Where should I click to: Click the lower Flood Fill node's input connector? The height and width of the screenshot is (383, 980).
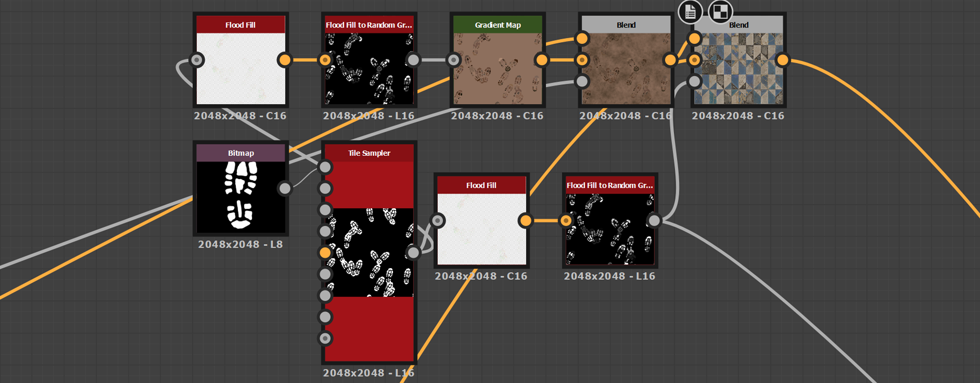[437, 221]
